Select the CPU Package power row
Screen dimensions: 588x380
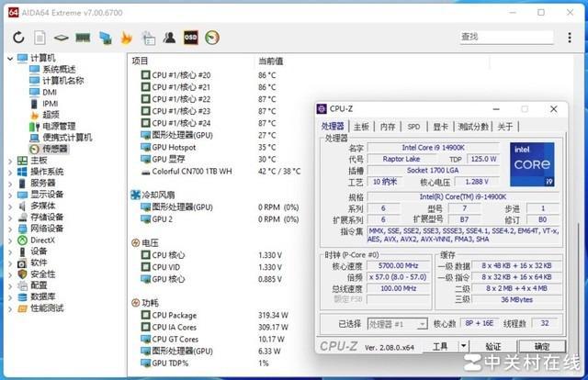pos(214,315)
